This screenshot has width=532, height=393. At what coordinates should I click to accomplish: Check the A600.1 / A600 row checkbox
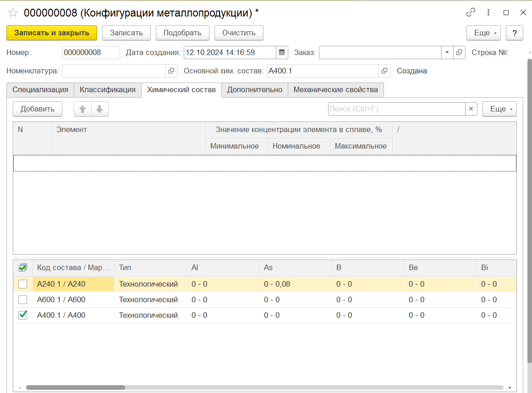[x=23, y=299]
